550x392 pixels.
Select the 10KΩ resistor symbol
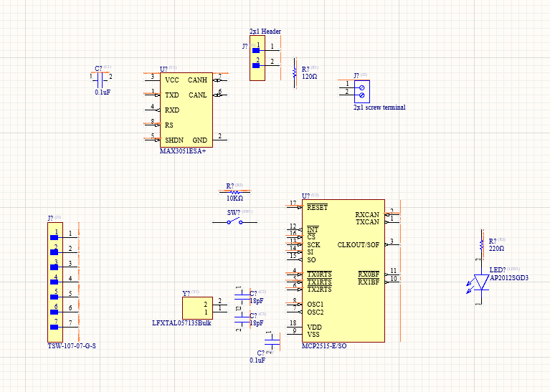(234, 192)
